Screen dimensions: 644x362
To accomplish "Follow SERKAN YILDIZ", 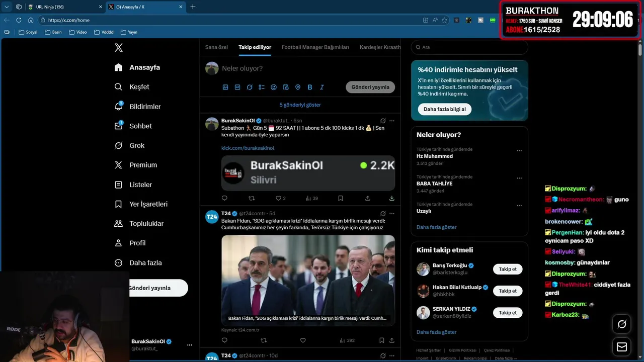I will click(x=508, y=313).
